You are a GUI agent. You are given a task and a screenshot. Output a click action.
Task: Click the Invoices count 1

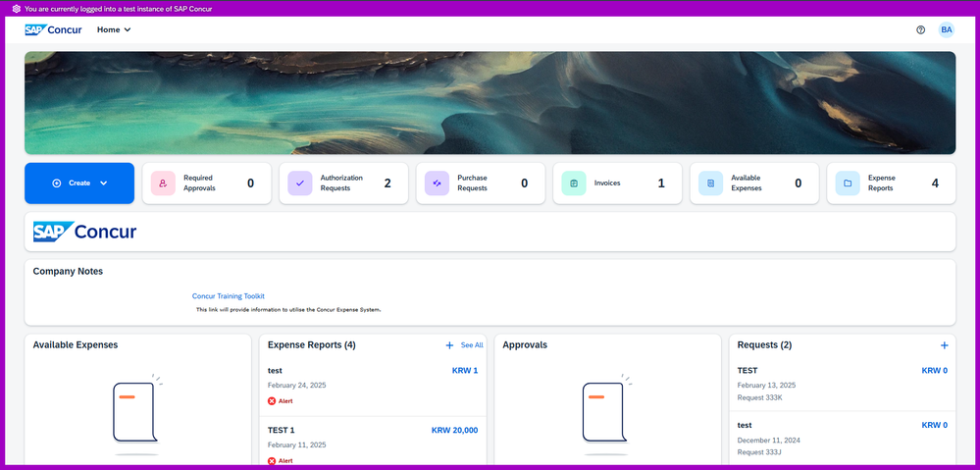tap(661, 183)
